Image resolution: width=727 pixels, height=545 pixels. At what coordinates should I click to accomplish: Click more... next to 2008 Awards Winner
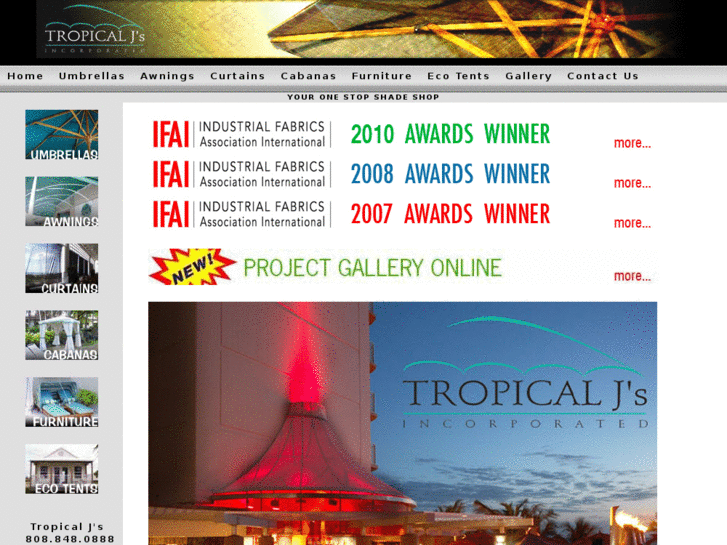tap(632, 183)
